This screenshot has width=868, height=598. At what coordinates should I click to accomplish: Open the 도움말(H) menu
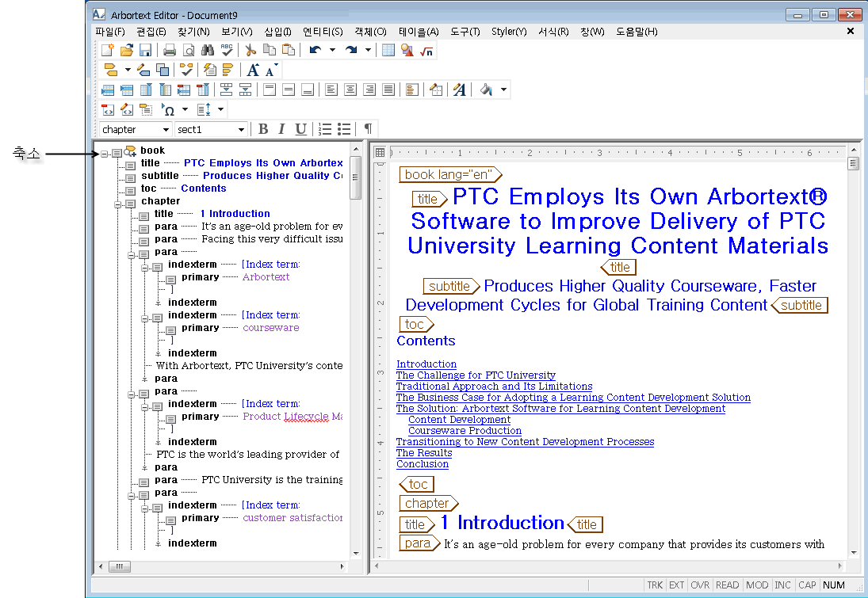coord(637,32)
